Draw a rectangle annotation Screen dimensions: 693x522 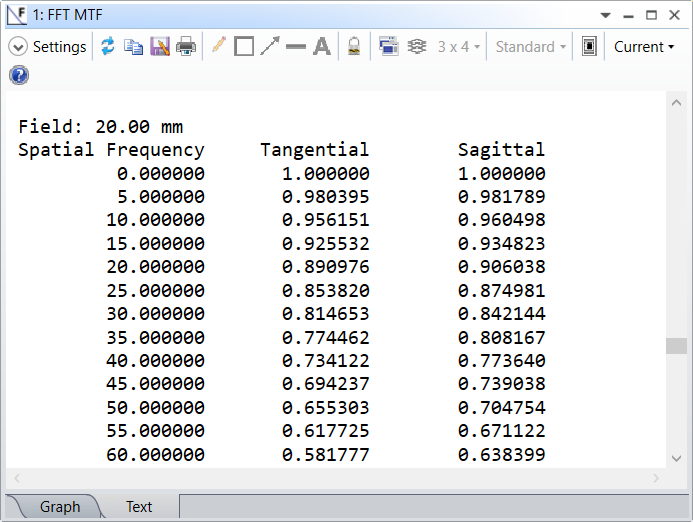(244, 46)
